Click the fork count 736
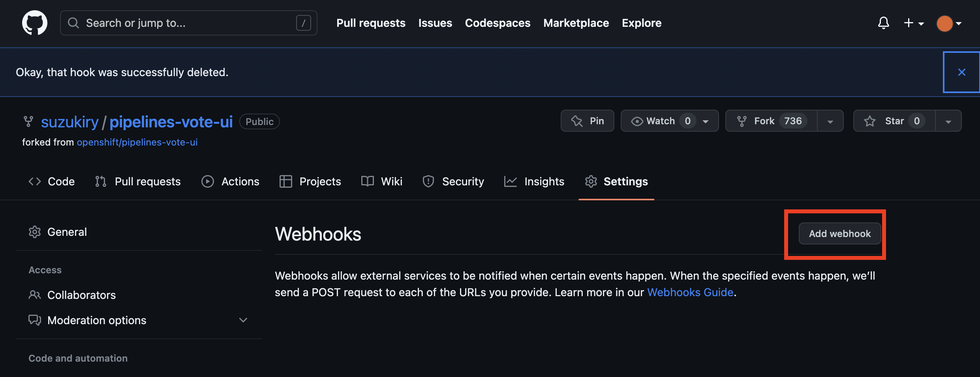The image size is (980, 377). [793, 121]
